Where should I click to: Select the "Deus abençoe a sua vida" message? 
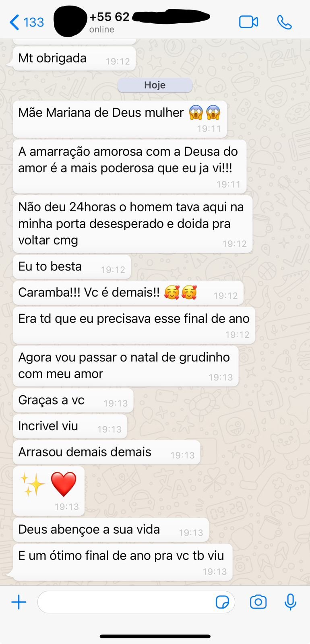point(111,530)
